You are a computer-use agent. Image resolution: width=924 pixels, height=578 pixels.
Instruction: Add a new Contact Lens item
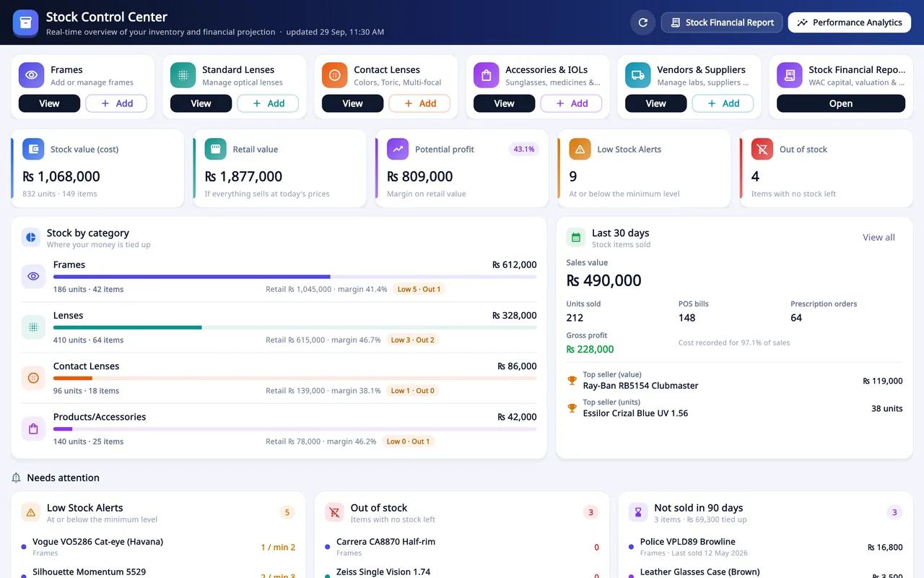[419, 103]
